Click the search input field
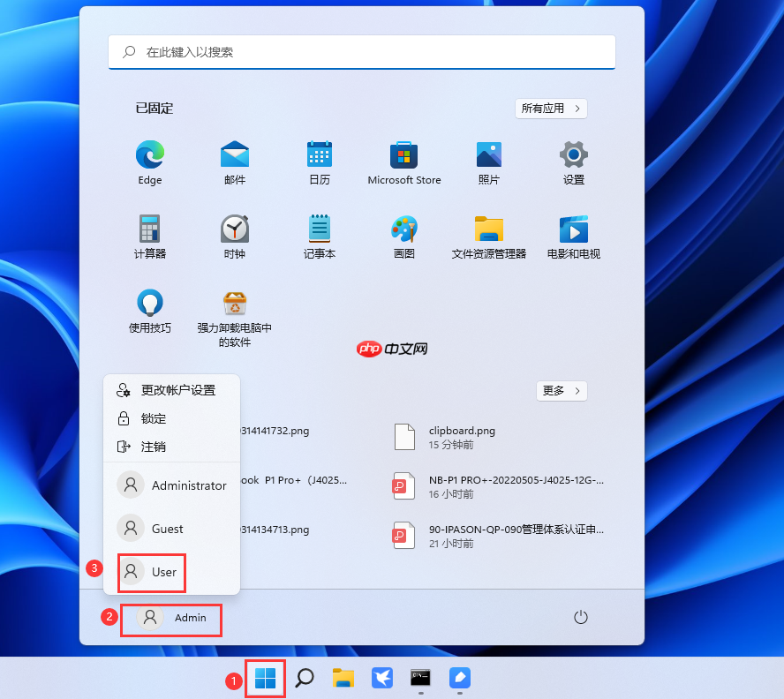Viewport: 784px width, 699px height. (362, 52)
